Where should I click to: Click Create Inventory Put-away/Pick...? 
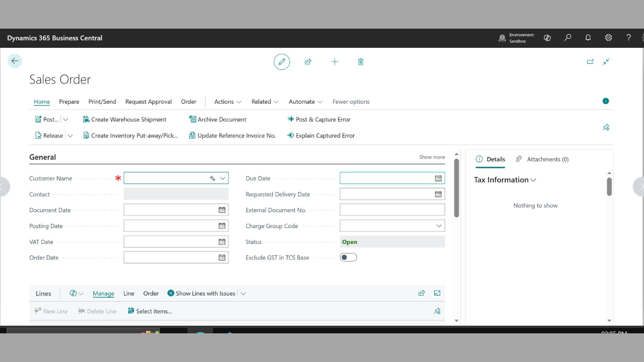(x=130, y=136)
